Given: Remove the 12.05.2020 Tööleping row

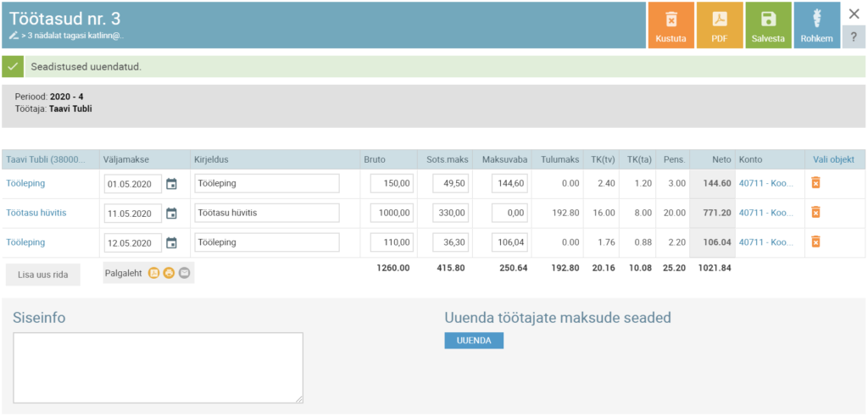Looking at the screenshot, I should tap(815, 242).
